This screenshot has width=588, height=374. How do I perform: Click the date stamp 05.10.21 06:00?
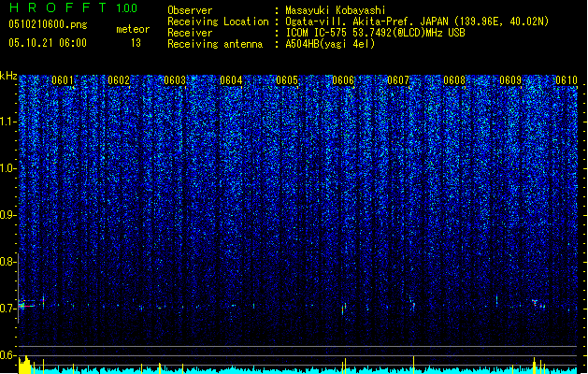click(x=48, y=43)
